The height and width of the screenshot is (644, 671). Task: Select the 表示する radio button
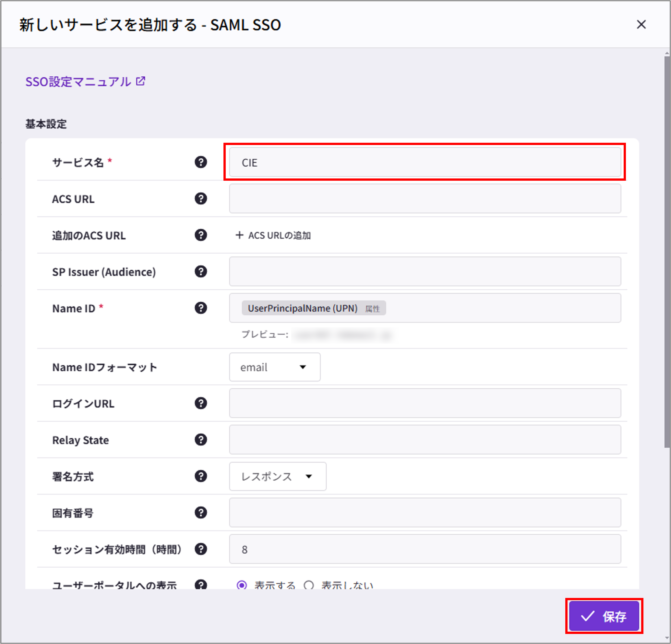click(x=242, y=585)
